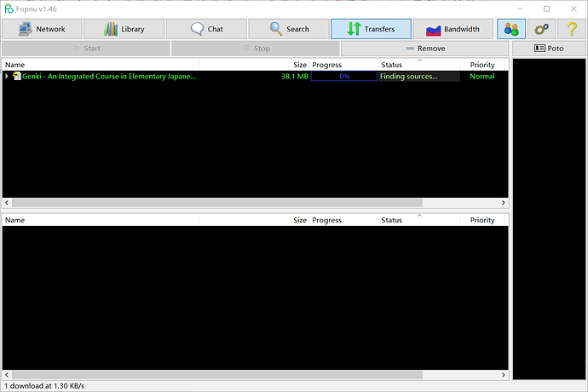Viewport: 588px width, 392px height.
Task: Click the Poto profile card button
Action: click(549, 49)
